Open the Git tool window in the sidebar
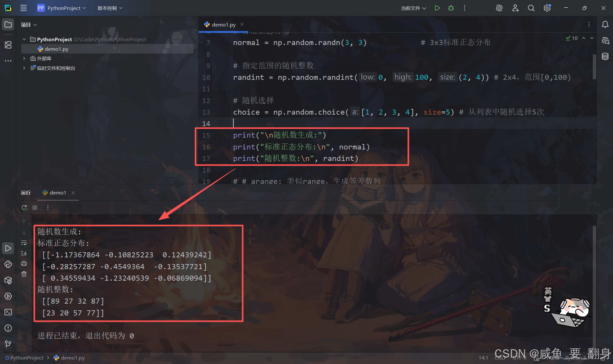 pyautogui.click(x=8, y=344)
